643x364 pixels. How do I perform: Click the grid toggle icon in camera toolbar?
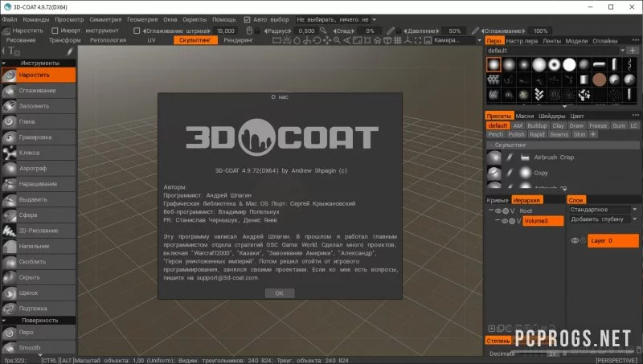pyautogui.click(x=397, y=41)
